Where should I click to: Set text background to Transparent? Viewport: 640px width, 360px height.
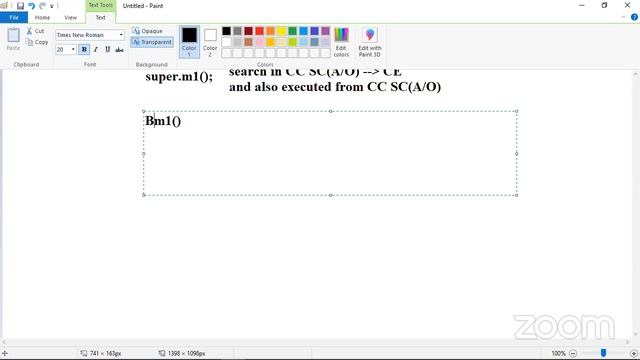(152, 42)
